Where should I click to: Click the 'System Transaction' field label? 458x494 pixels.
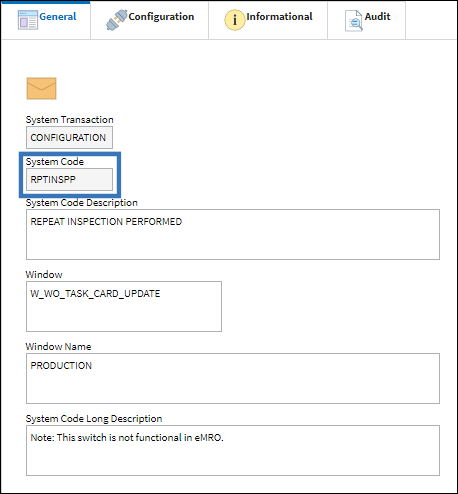(x=70, y=120)
